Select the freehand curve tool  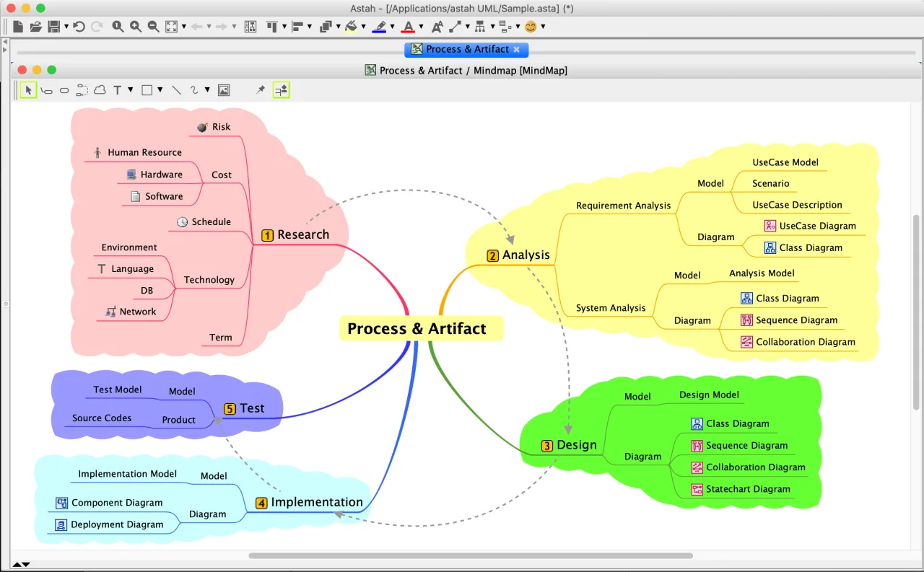tap(194, 90)
